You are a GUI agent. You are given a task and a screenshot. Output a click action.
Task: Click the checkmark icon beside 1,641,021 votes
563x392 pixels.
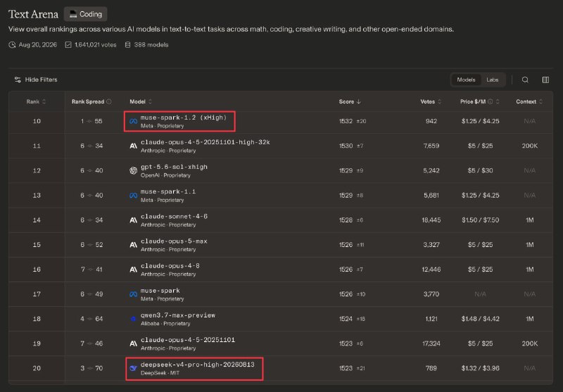[68, 45]
